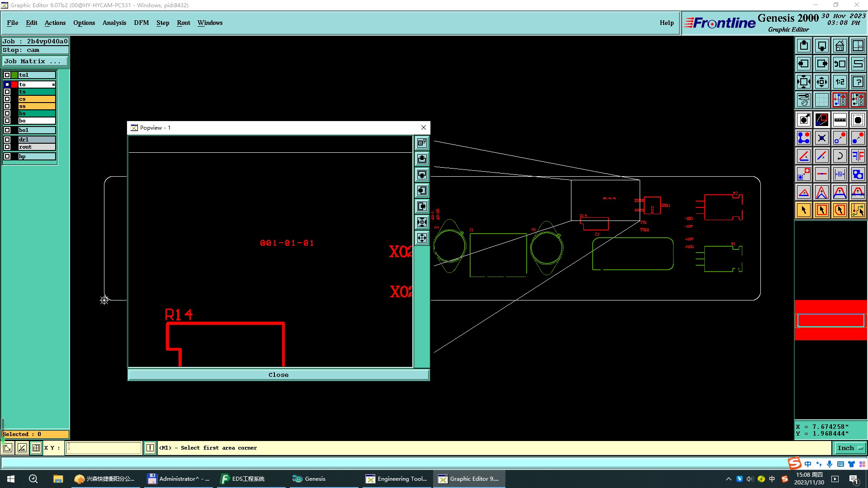Toggle visibility checkbox for layer cs
The image size is (868, 488).
pos(7,99)
